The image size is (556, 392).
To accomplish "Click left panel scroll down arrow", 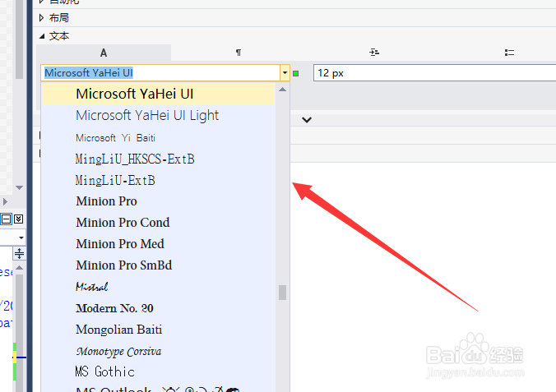I will tap(20, 187).
